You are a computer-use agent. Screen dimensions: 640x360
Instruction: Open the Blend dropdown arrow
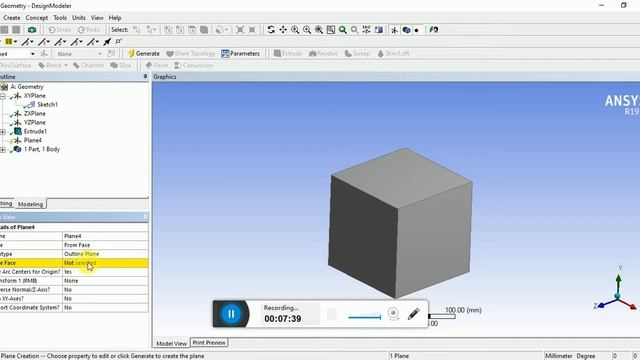(66, 65)
